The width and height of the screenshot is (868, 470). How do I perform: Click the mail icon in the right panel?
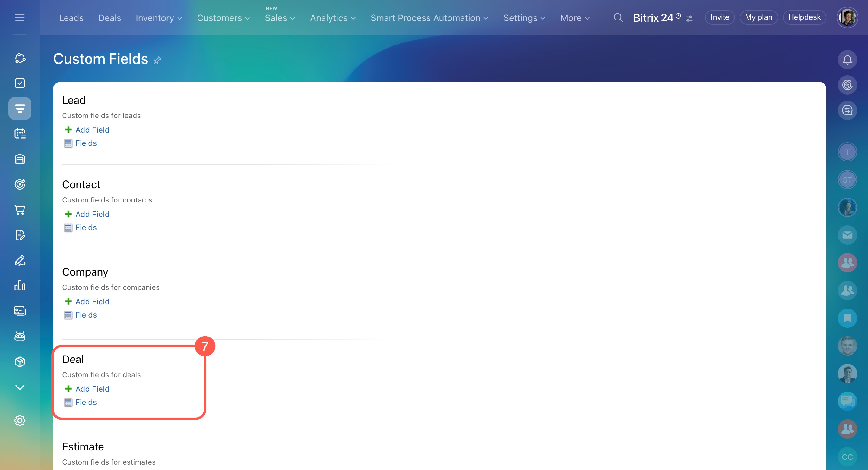pyautogui.click(x=847, y=235)
